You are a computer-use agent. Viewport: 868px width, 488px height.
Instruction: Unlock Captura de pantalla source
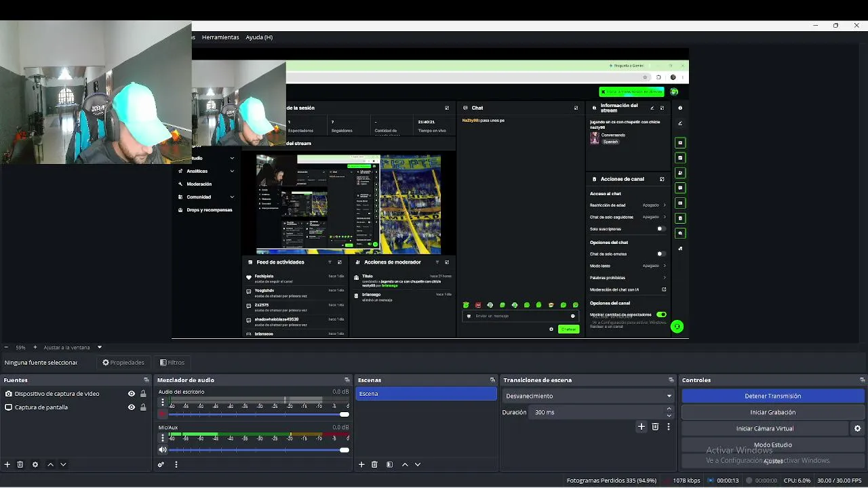click(x=143, y=407)
